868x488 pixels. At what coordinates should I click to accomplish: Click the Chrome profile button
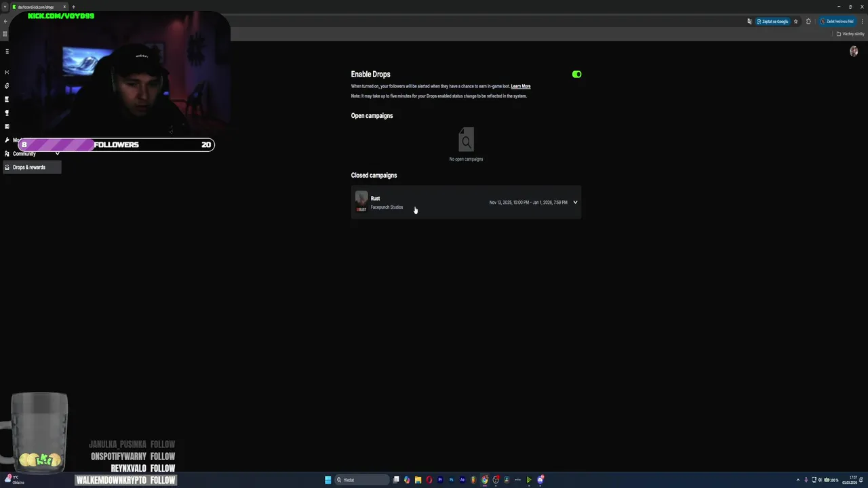[x=837, y=22]
